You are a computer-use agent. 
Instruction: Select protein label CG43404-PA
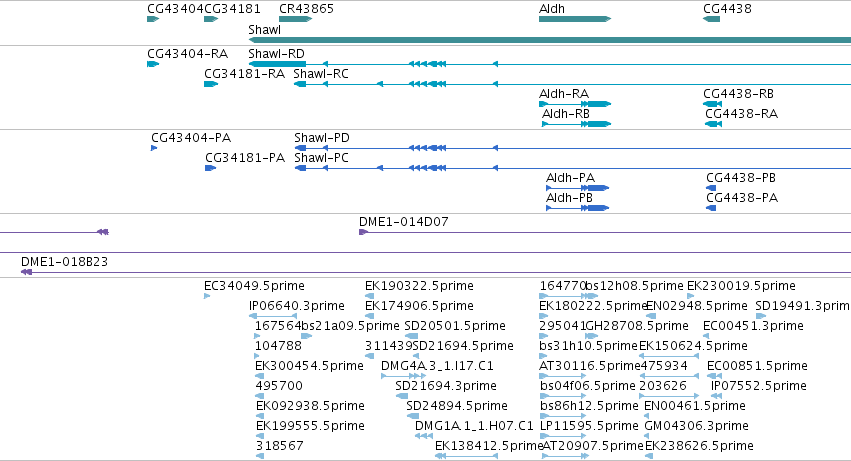pos(191,138)
